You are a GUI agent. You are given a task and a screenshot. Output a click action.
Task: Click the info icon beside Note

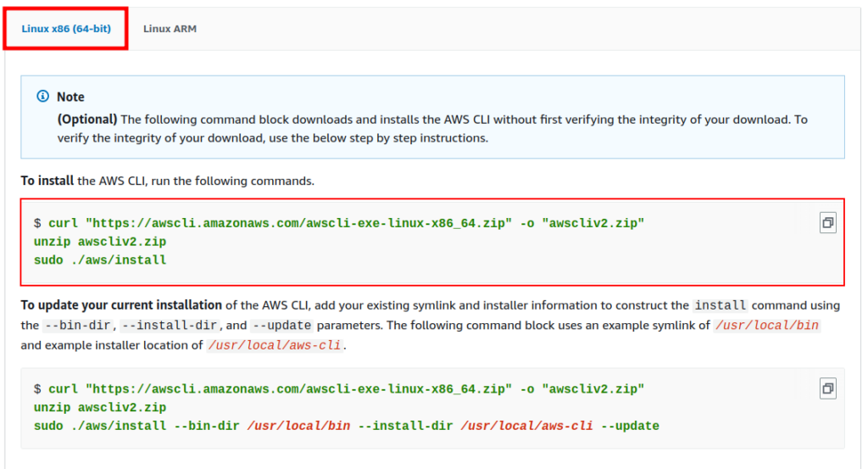[42, 97]
